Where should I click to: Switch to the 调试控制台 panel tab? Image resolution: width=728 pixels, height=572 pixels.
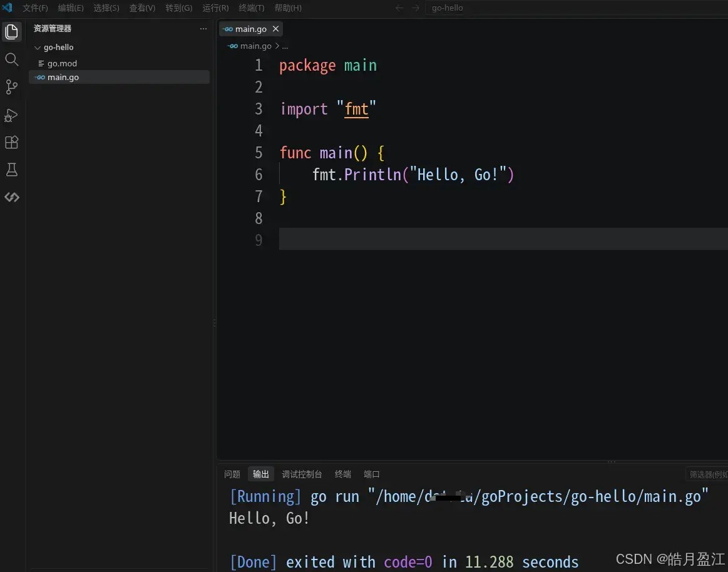(x=302, y=474)
